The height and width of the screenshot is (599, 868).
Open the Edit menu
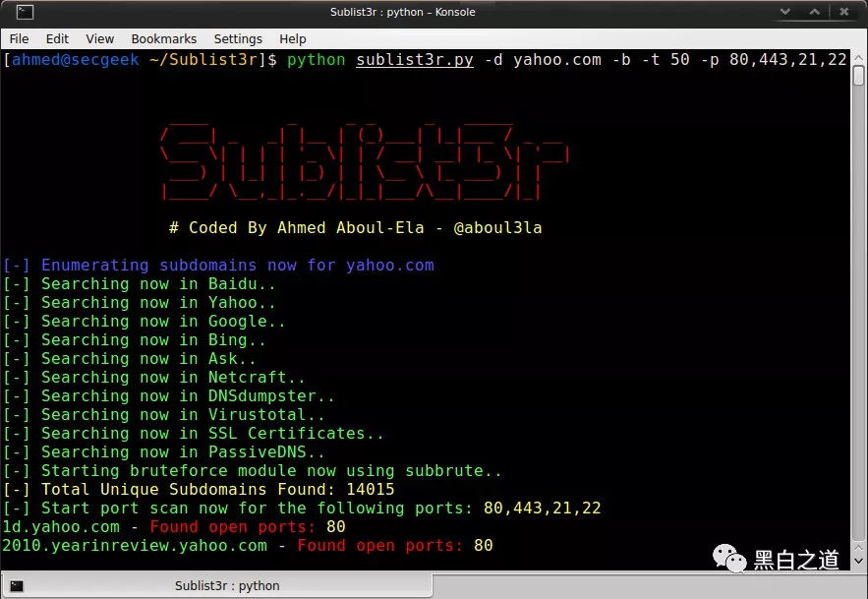pyautogui.click(x=57, y=38)
